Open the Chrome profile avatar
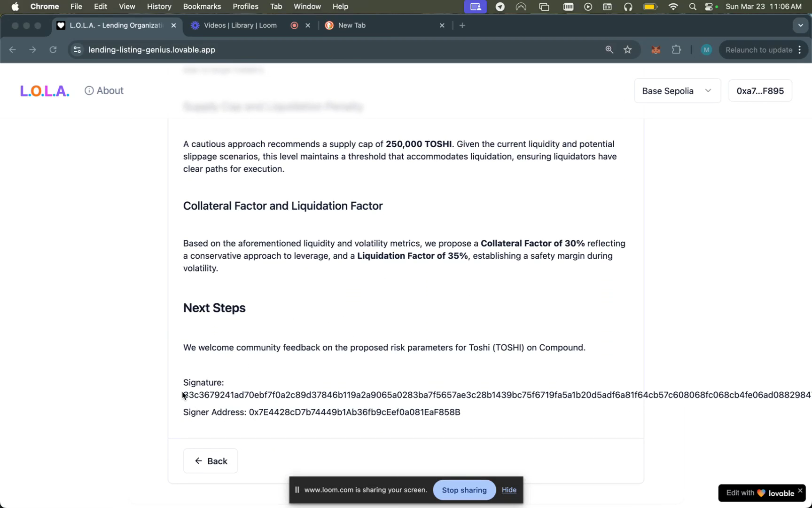The image size is (812, 508). pyautogui.click(x=706, y=50)
